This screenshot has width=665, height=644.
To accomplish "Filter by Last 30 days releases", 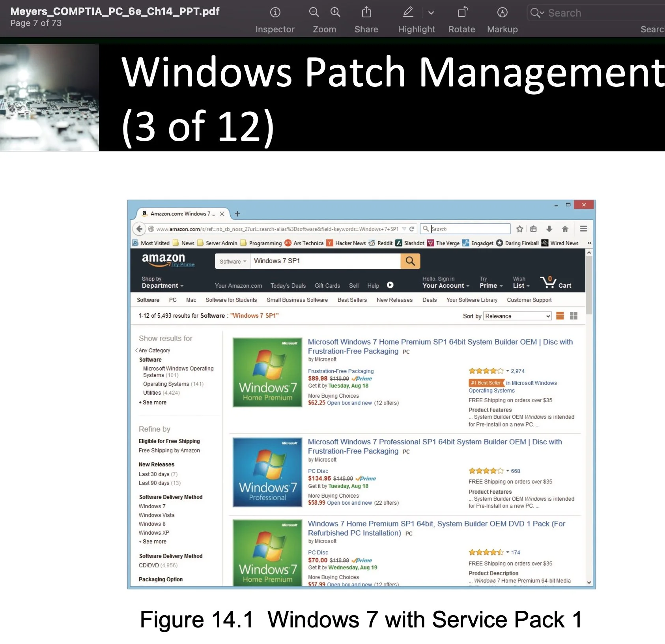I will coord(158,474).
